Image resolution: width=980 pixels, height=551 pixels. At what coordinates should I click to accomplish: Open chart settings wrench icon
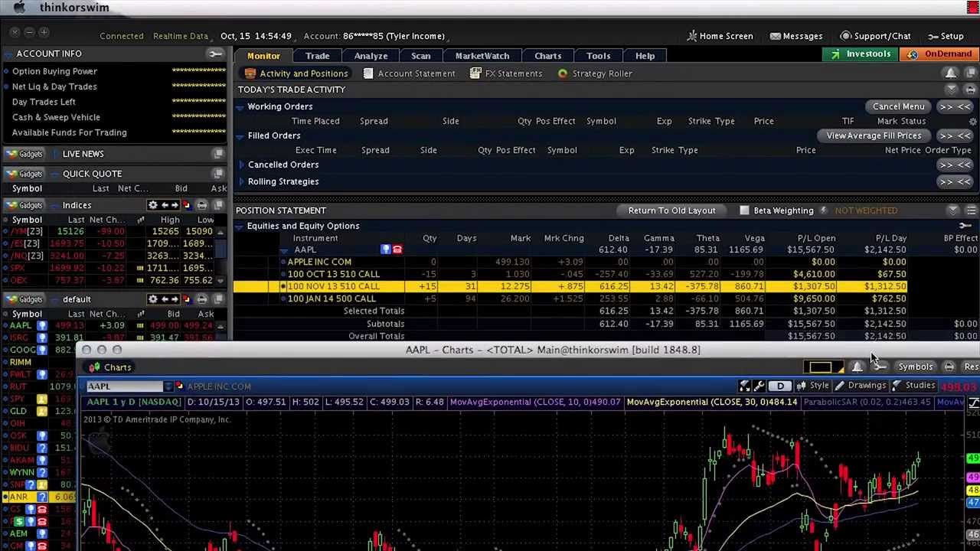759,386
